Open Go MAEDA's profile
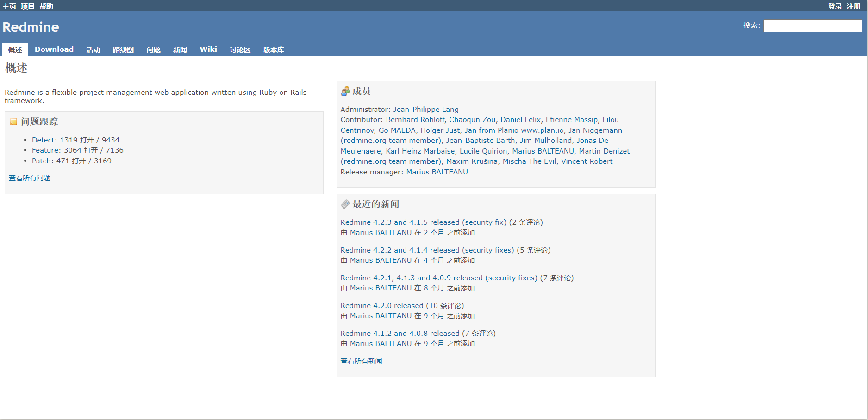Viewport: 868px width, 420px height. (397, 130)
